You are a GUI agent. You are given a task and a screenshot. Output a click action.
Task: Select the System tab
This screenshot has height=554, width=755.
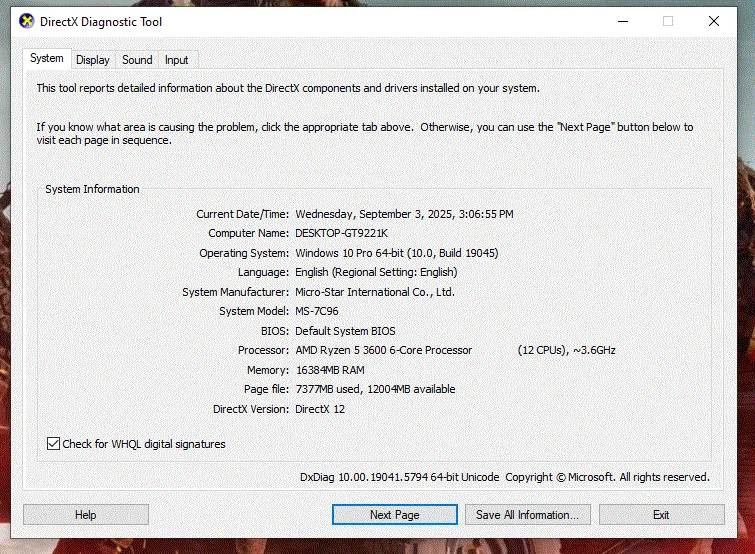[x=47, y=58]
